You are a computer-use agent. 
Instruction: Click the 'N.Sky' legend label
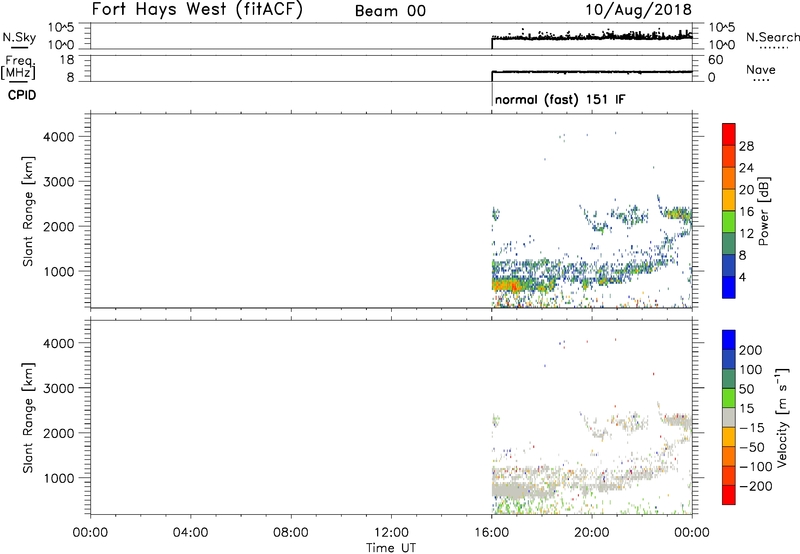pyautogui.click(x=19, y=37)
